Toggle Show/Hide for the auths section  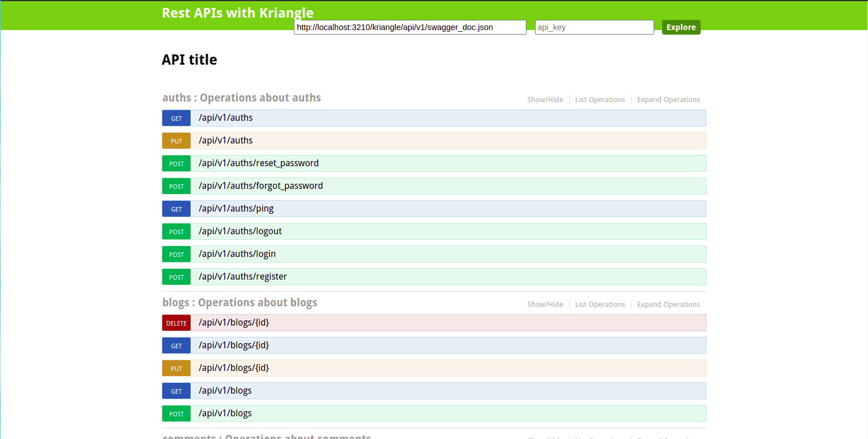pyautogui.click(x=545, y=99)
